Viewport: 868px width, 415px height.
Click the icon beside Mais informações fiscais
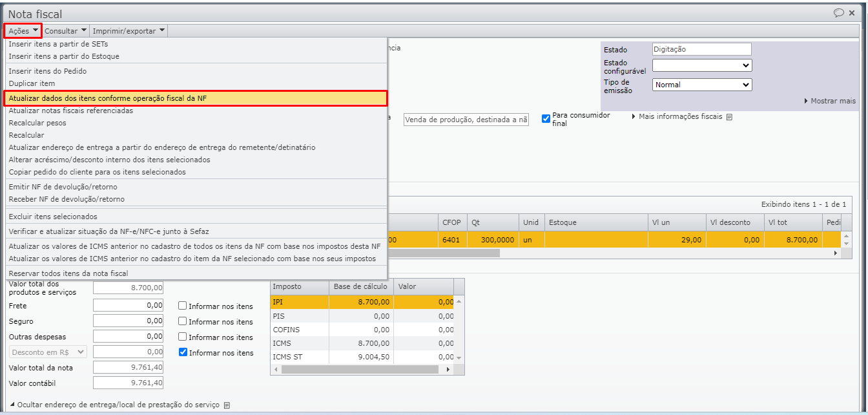tap(729, 117)
